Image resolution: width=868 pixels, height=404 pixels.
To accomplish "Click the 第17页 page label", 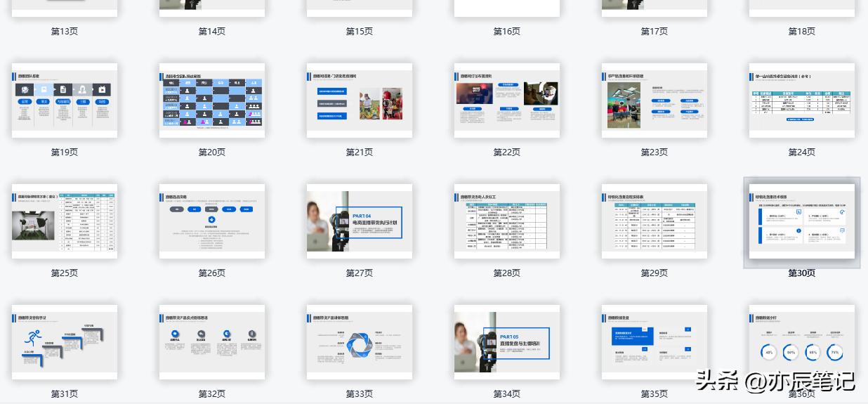I will [x=655, y=31].
